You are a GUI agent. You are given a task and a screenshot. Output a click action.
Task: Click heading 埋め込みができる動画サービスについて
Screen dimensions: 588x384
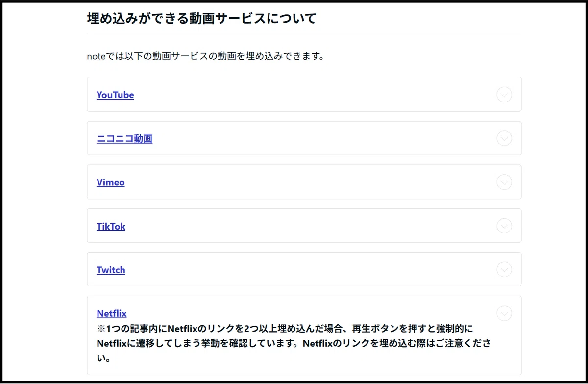tap(201, 19)
